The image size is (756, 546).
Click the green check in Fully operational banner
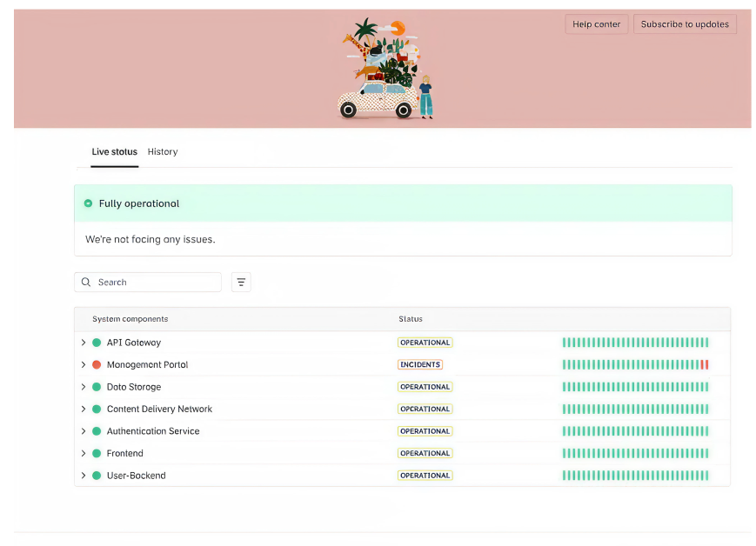(88, 203)
